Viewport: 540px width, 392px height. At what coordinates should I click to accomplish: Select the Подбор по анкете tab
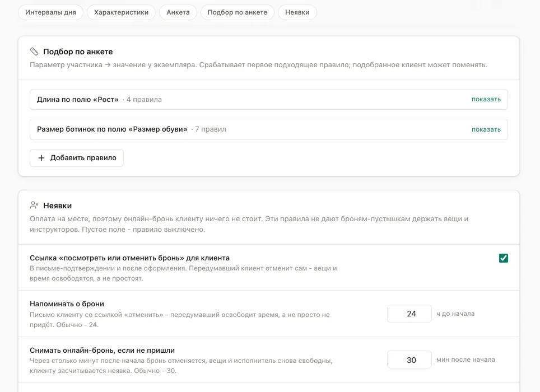pos(238,12)
